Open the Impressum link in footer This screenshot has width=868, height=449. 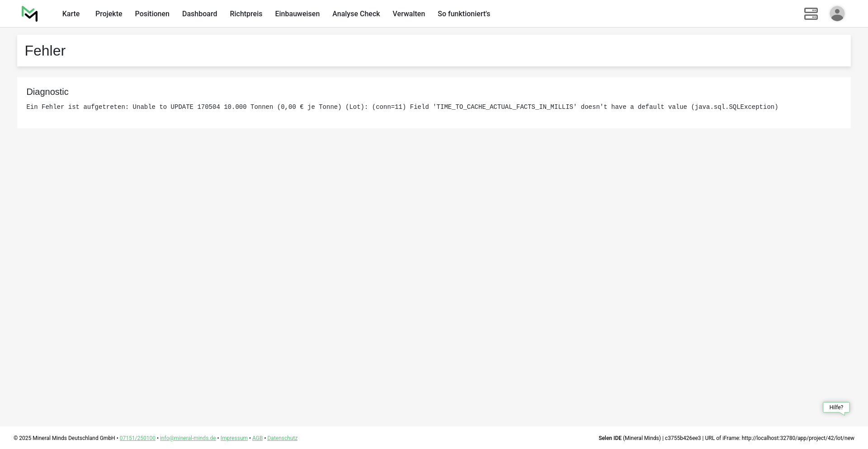(234, 438)
